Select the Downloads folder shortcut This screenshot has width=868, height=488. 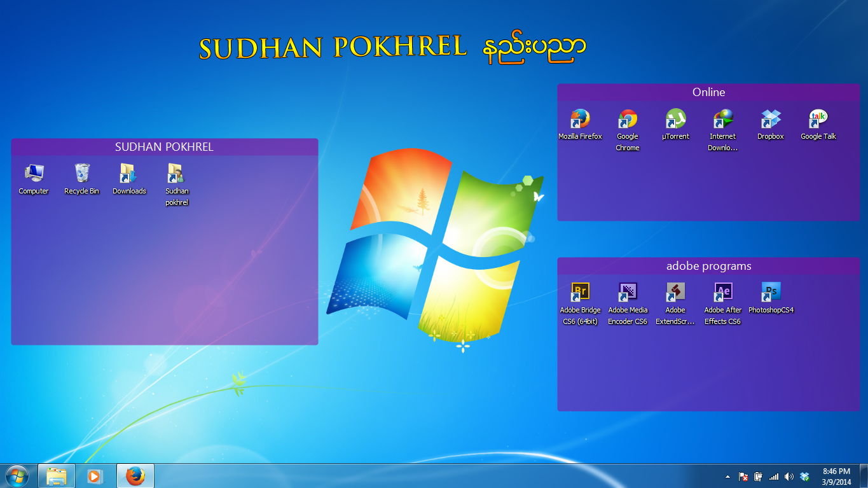pyautogui.click(x=129, y=179)
